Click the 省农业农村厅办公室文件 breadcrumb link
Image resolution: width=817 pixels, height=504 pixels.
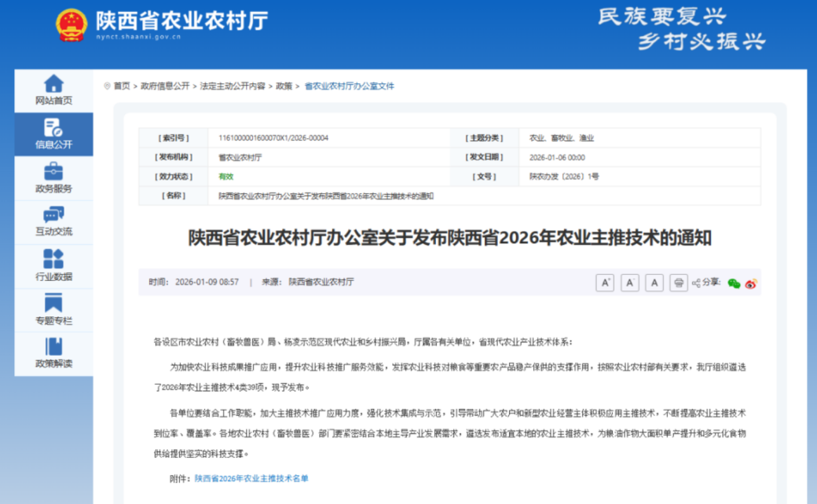tap(349, 86)
